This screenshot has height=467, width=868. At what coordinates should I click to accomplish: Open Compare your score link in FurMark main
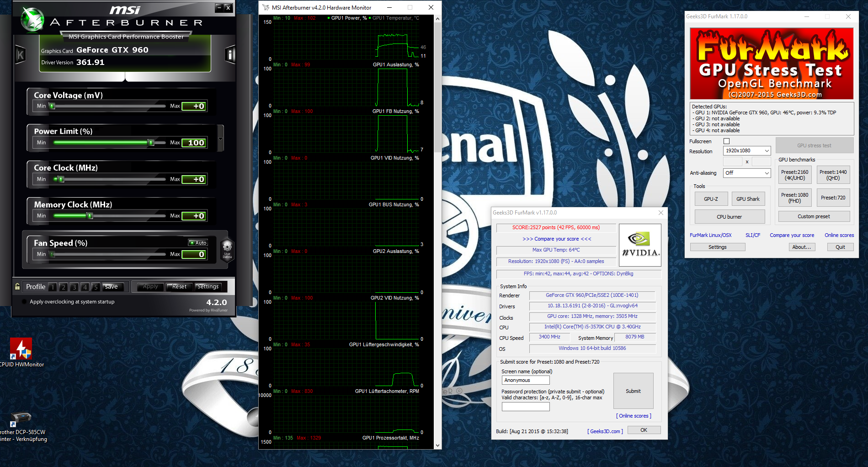point(792,235)
